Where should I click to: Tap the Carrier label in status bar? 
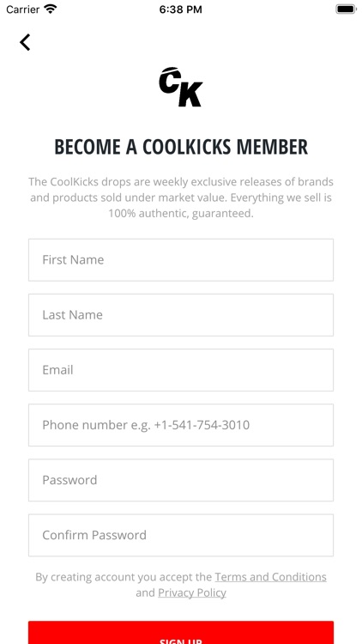22,9
